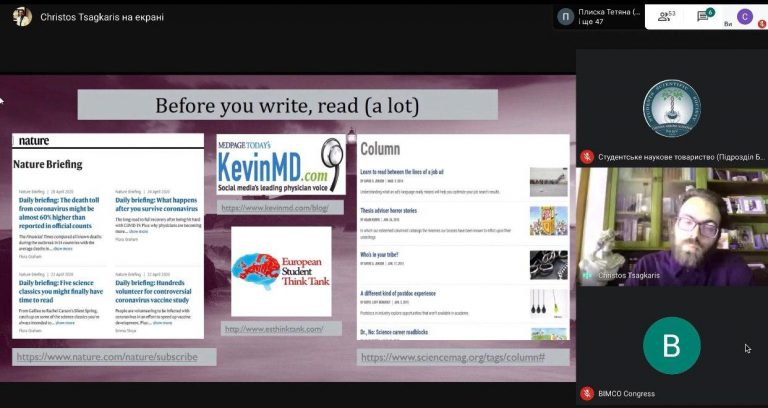
Task: Select the Christos Tsagkaris video tile
Action: coord(671,225)
